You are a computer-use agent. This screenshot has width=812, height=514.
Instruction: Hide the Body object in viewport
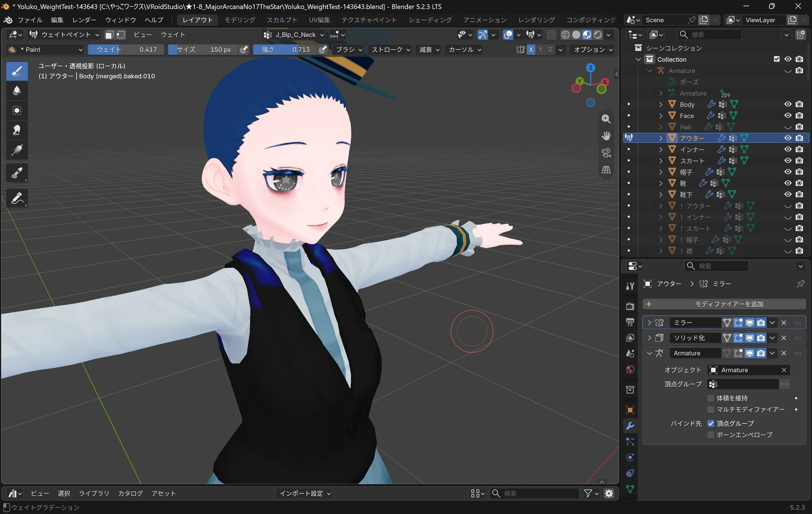(788, 104)
